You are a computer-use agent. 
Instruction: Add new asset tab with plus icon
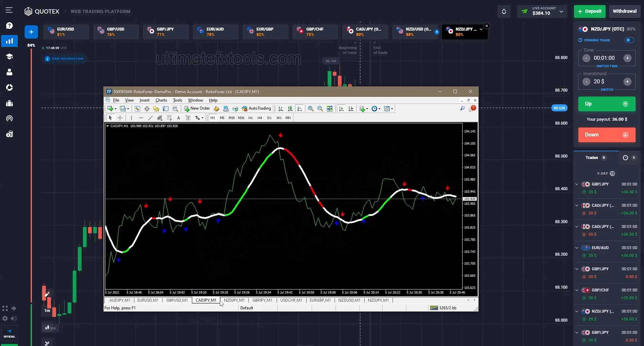(31, 32)
